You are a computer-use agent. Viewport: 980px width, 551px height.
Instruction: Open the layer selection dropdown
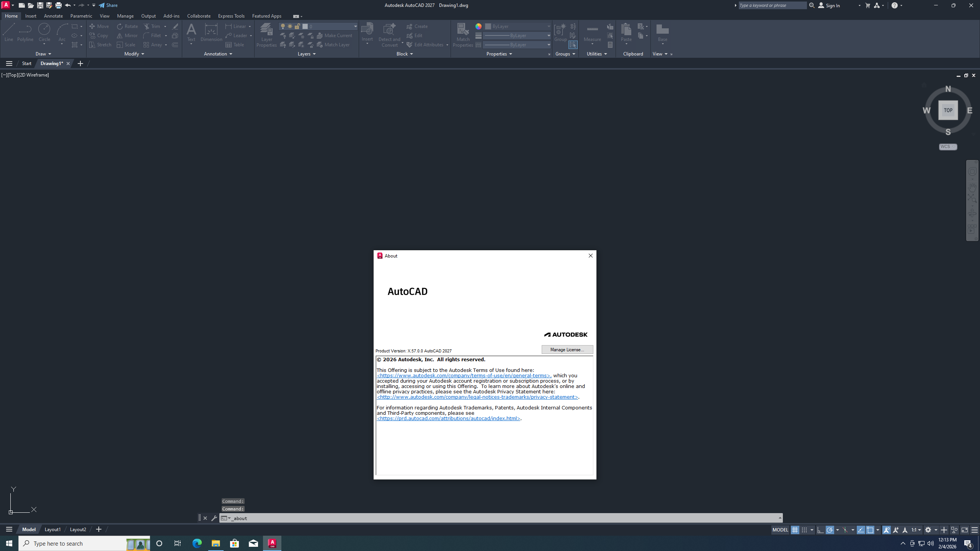tap(355, 26)
